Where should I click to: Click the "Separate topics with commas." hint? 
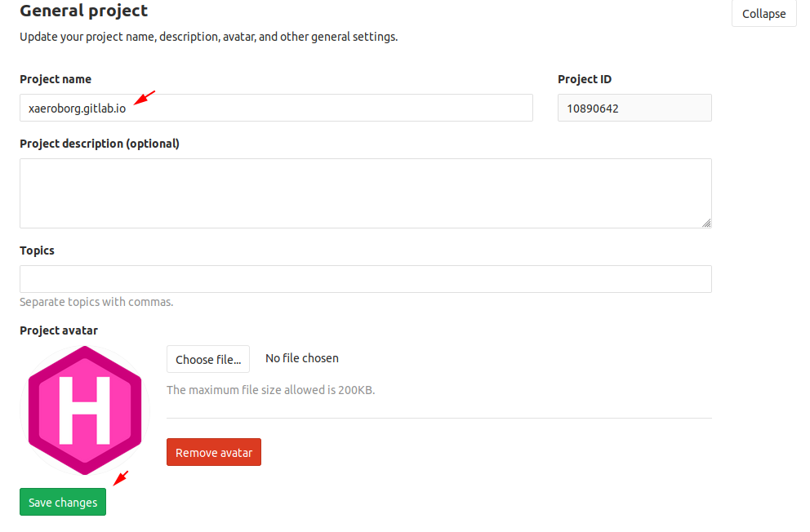96,302
